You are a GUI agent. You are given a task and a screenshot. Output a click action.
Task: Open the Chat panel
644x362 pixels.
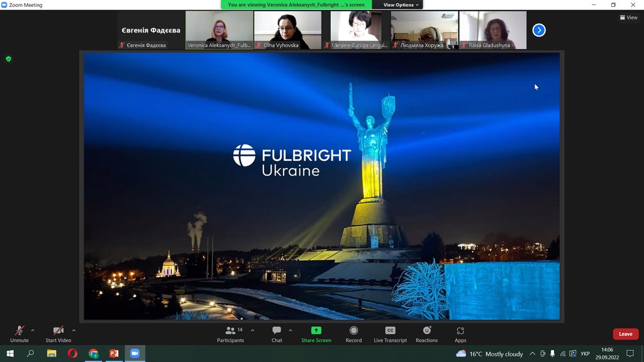277,334
